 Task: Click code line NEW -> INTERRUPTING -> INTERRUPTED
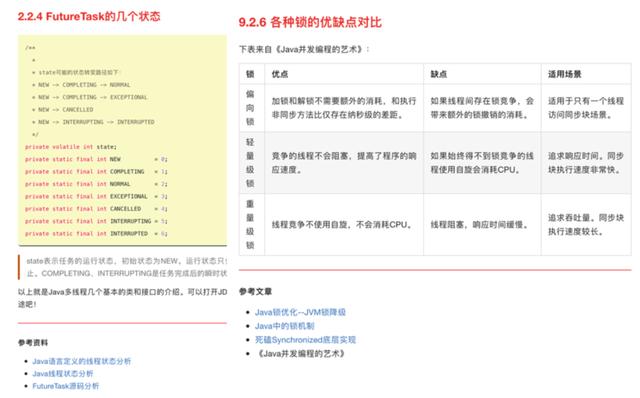click(93, 122)
